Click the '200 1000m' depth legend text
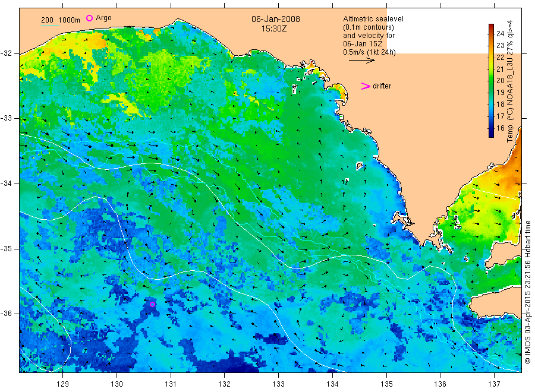 pos(61,20)
